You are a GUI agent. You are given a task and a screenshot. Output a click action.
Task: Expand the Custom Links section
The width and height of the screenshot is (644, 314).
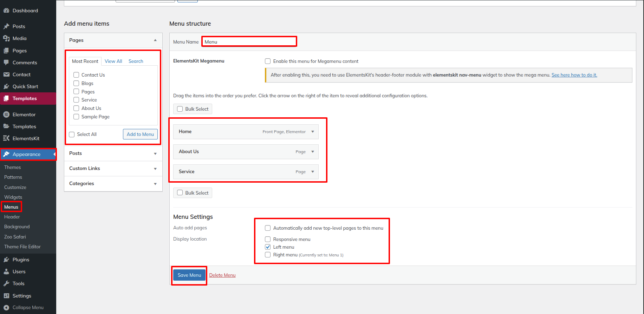[x=155, y=169]
